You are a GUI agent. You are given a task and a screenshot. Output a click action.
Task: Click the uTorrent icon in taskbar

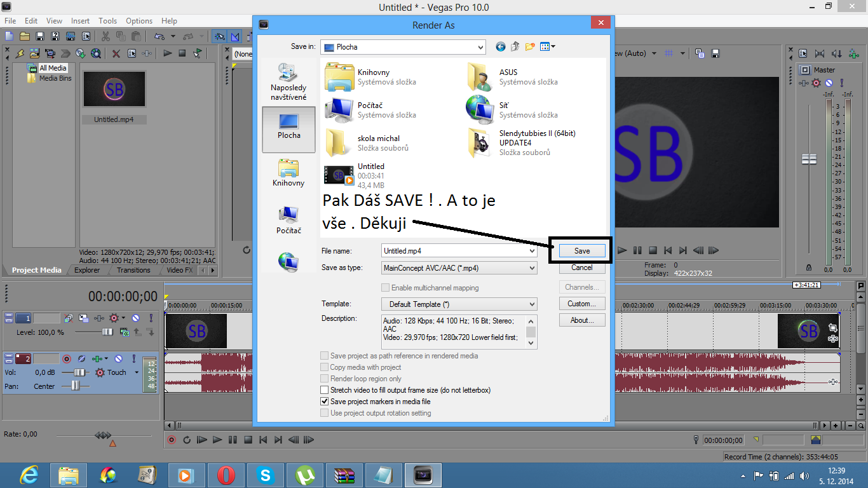(x=305, y=475)
